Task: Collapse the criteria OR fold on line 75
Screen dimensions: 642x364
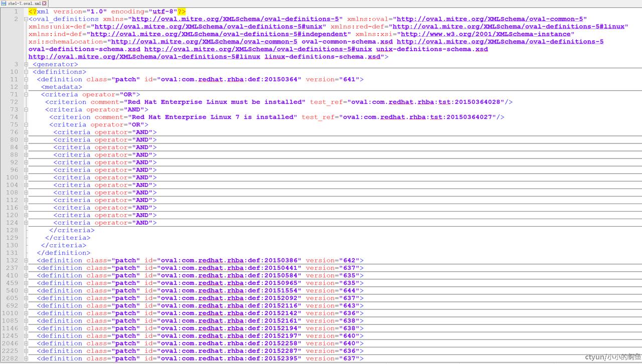Action: [x=26, y=124]
